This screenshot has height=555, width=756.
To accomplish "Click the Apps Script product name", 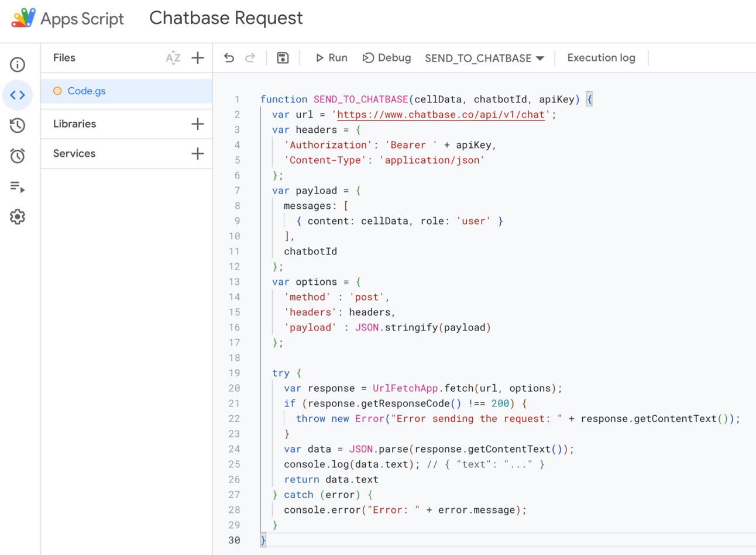I will (x=83, y=19).
